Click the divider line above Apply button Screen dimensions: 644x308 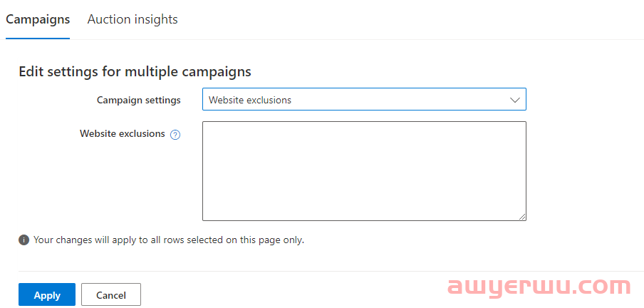pyautogui.click(x=331, y=271)
